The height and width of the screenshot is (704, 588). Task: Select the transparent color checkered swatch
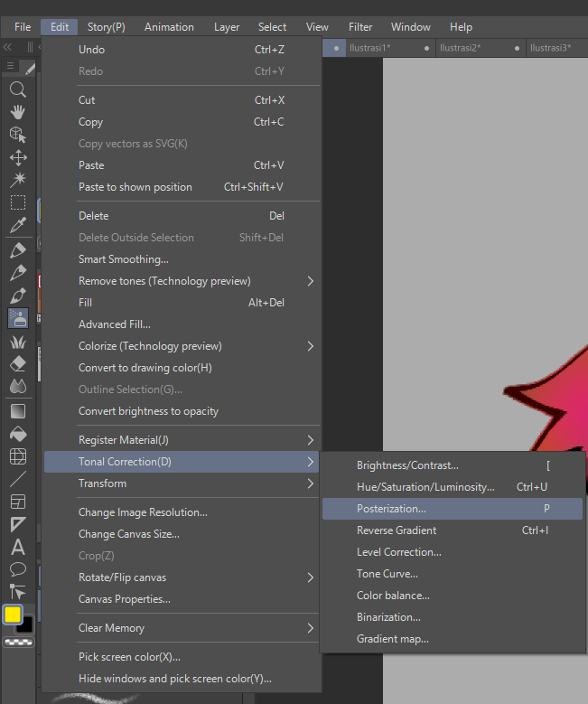pos(17,643)
